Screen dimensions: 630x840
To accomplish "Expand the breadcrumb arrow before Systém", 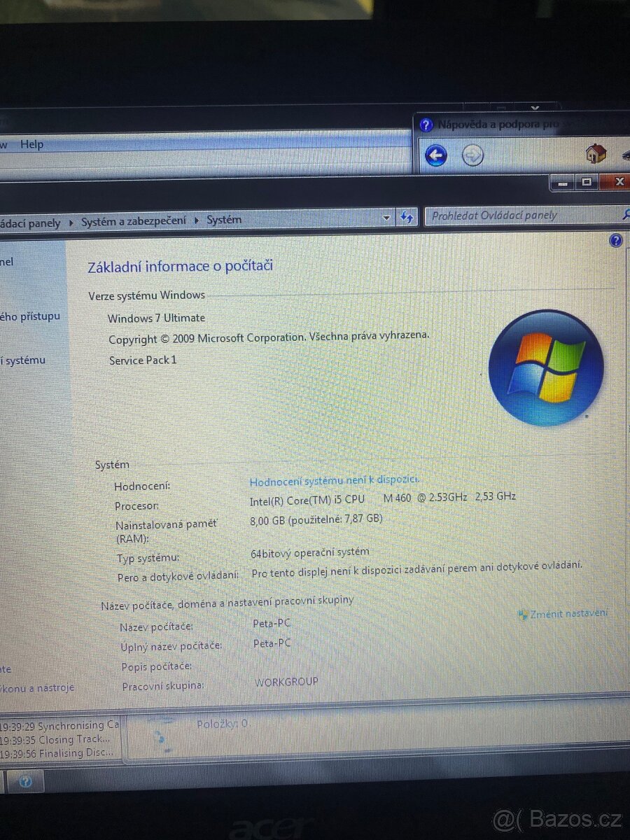I will tap(197, 220).
